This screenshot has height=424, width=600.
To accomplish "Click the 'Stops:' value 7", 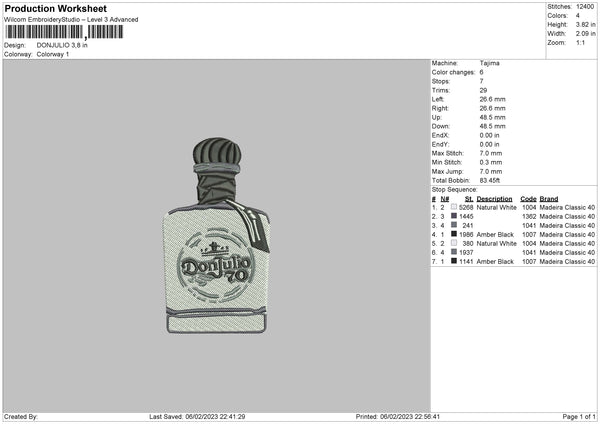I will coord(481,81).
